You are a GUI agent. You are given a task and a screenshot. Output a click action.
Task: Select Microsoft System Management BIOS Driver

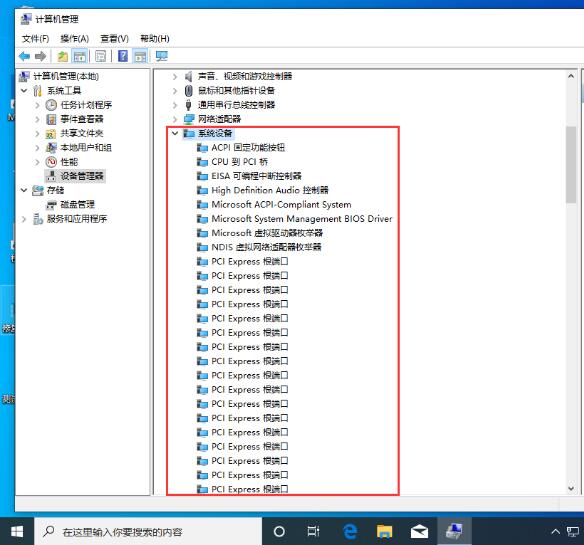pos(302,219)
